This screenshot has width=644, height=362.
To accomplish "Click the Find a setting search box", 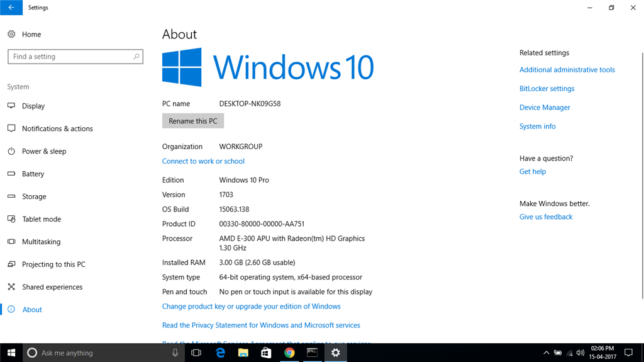I will click(75, 57).
